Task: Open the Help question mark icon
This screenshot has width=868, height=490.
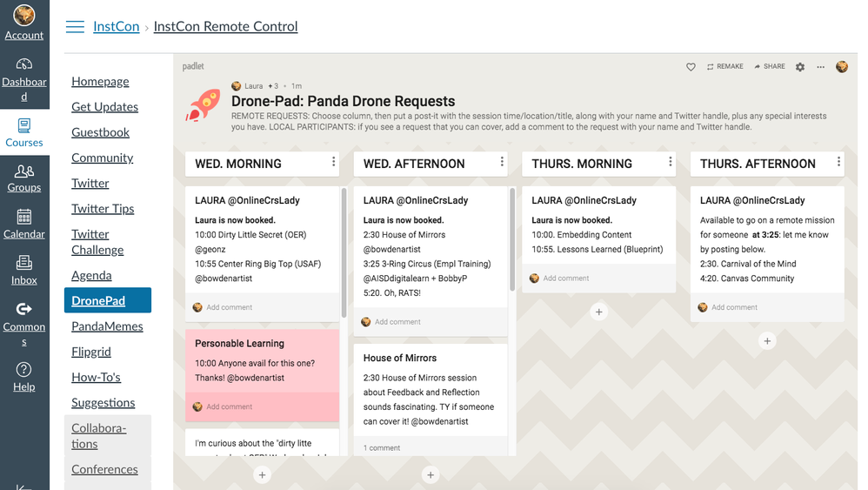Action: point(23,369)
